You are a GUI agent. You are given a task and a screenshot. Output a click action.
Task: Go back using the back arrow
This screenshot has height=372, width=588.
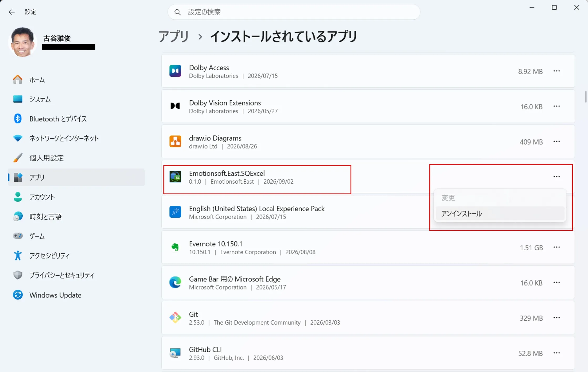12,12
